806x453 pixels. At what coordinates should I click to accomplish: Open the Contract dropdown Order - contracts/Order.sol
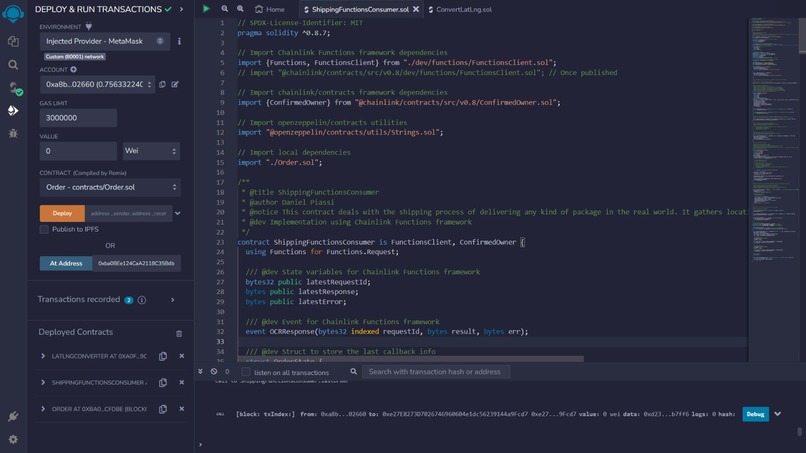coord(110,187)
